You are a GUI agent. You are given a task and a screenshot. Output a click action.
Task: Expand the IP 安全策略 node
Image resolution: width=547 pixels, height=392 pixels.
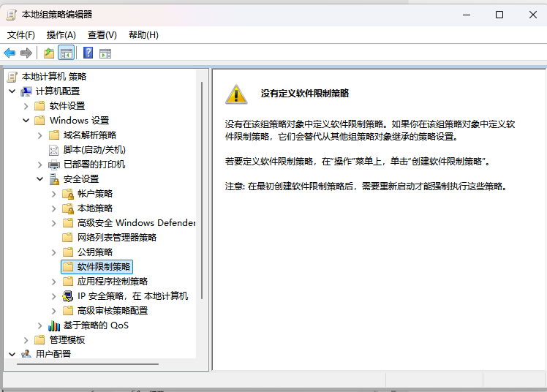tap(53, 296)
